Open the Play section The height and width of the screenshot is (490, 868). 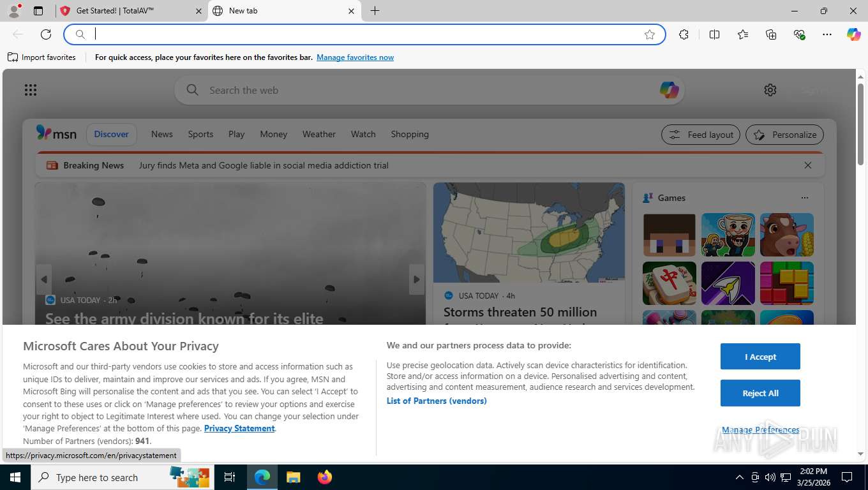tap(236, 134)
